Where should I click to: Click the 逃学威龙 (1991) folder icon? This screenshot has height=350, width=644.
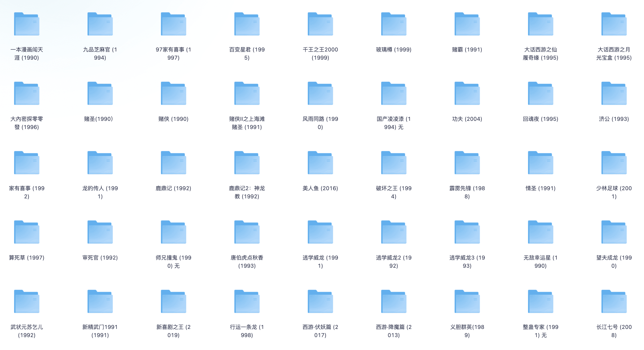(320, 232)
